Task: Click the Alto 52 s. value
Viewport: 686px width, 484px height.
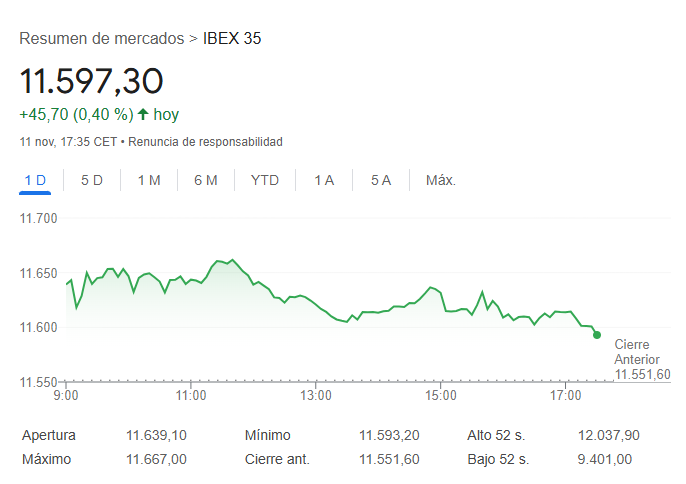Action: (609, 435)
